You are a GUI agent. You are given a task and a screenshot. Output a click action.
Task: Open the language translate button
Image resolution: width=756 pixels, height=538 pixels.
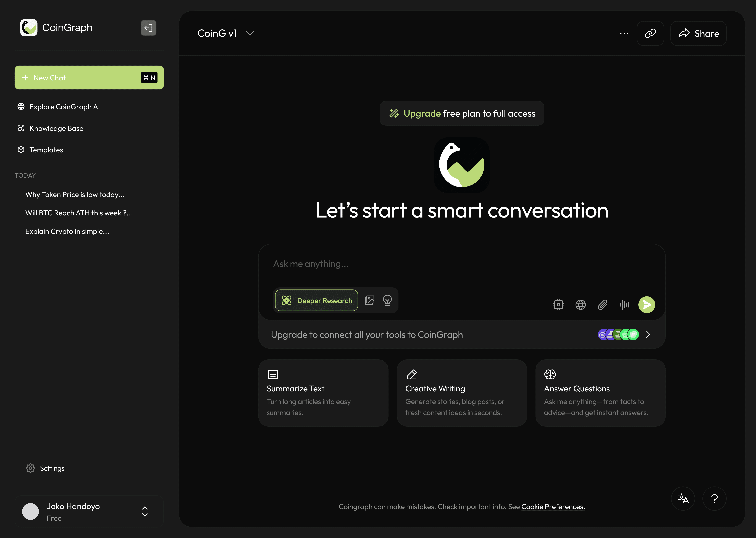[x=683, y=499]
